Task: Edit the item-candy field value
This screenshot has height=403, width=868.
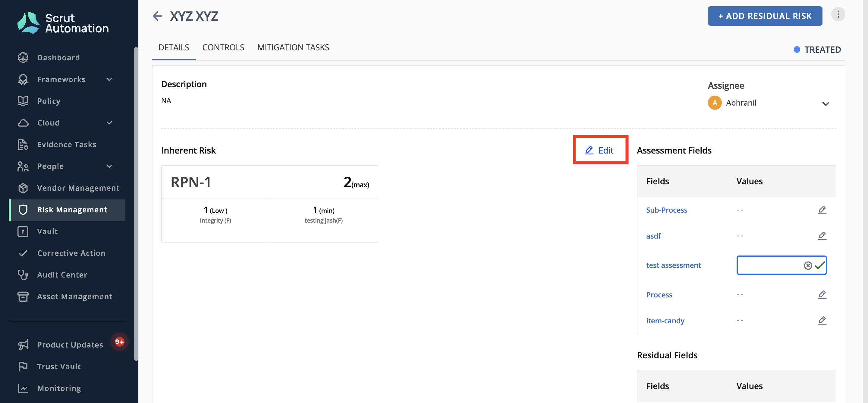Action: coord(822,320)
